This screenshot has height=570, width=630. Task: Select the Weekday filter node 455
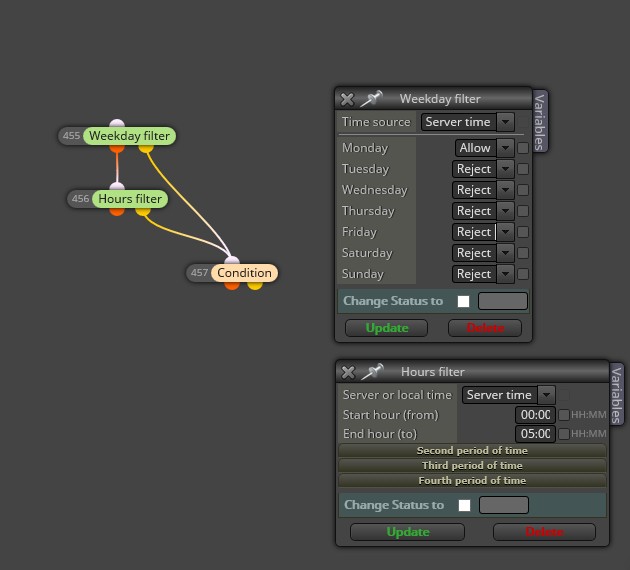(129, 136)
